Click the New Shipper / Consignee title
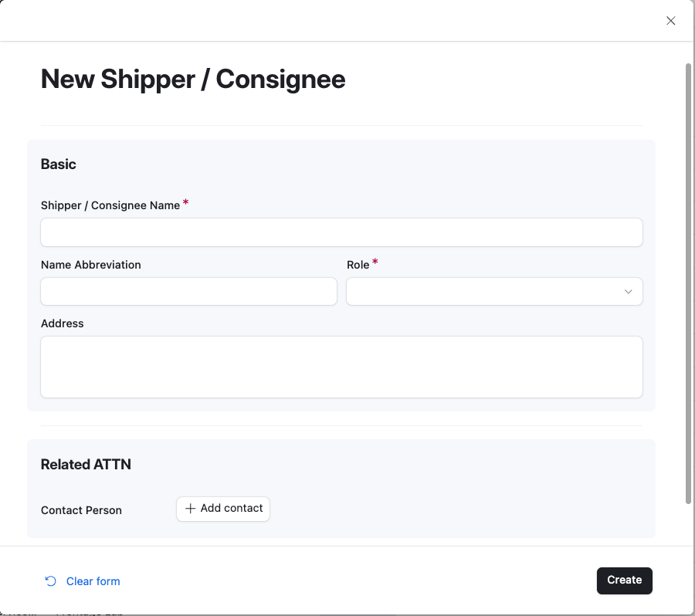The image size is (695, 616). point(193,79)
